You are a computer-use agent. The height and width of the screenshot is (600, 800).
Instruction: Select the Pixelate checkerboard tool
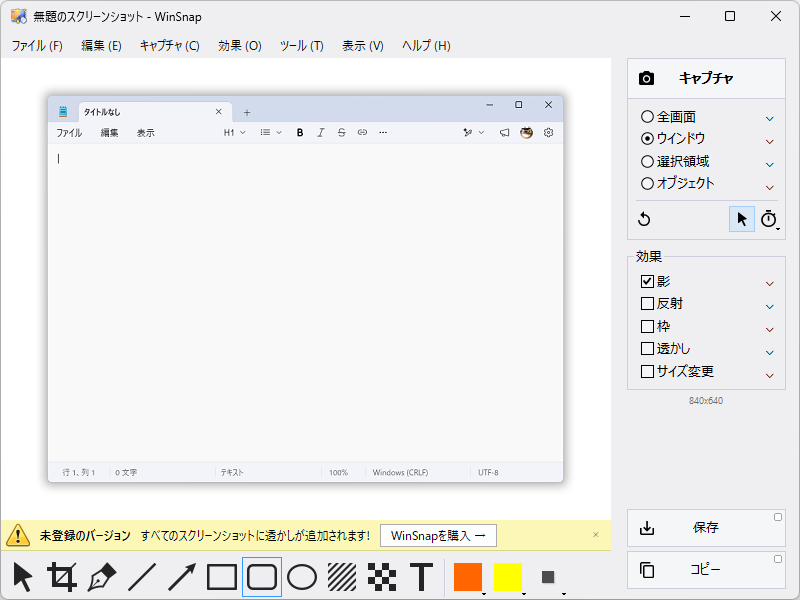tap(382, 577)
